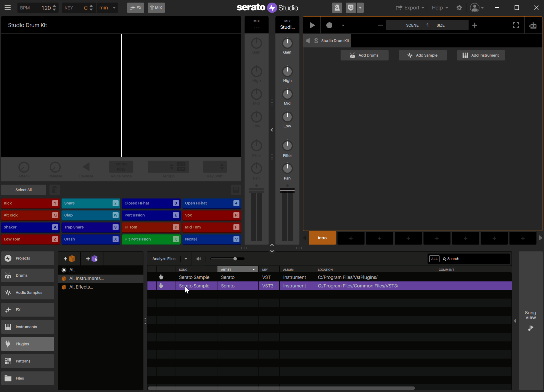Click the add smart crate icon
544x392 pixels.
point(92,259)
